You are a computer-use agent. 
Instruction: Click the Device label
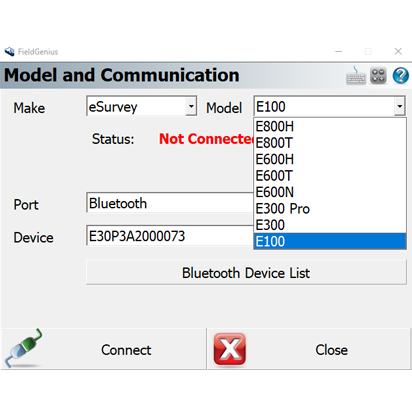33,238
